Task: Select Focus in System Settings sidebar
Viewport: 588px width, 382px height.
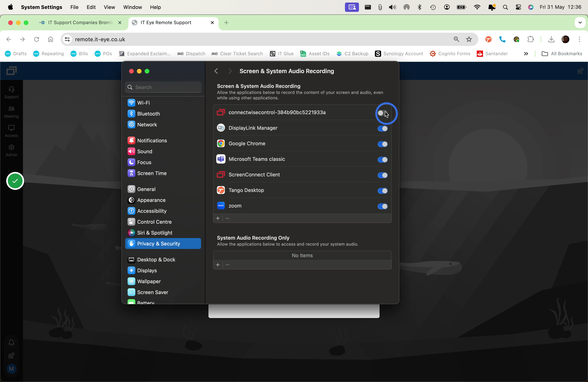Action: [163, 162]
